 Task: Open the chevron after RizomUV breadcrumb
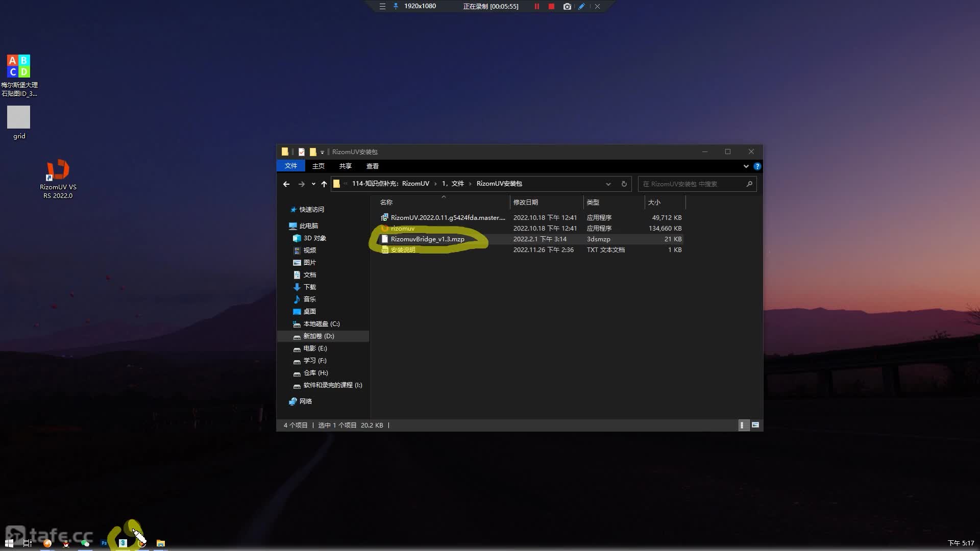click(x=435, y=184)
